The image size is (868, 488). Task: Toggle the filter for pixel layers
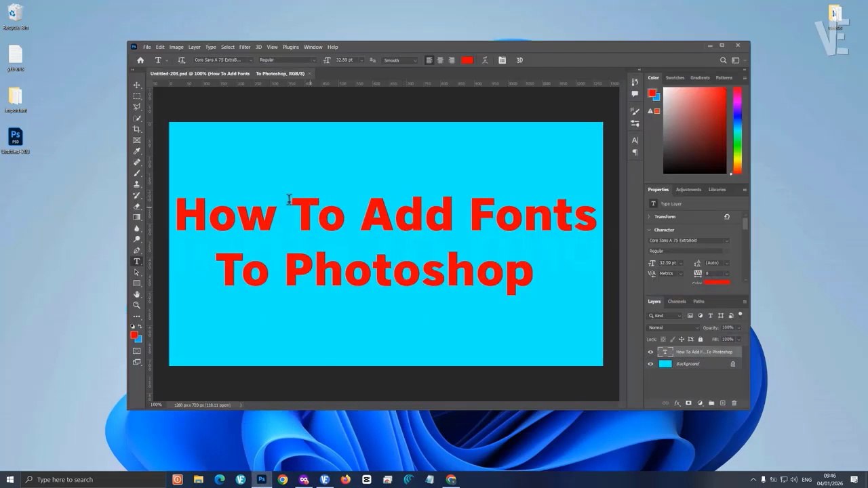690,316
